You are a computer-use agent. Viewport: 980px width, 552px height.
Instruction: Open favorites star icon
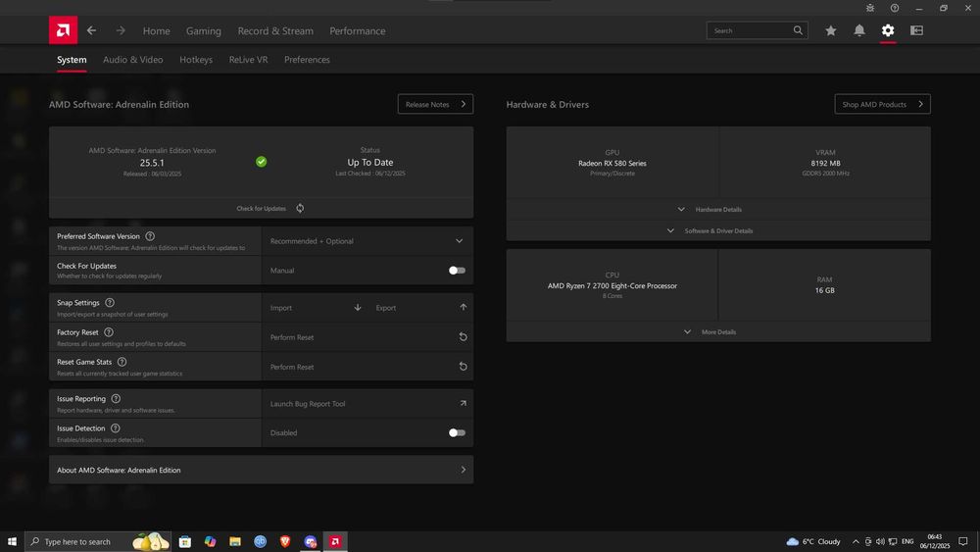click(x=831, y=30)
